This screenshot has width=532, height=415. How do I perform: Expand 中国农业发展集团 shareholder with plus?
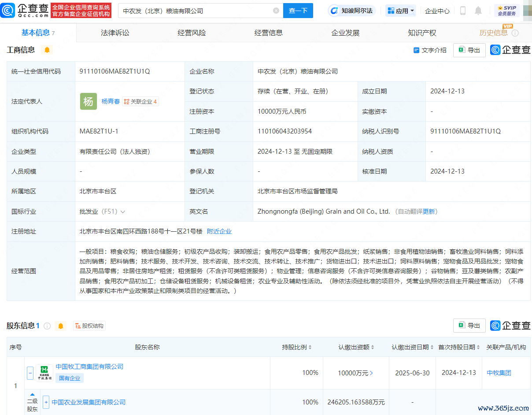(x=46, y=402)
